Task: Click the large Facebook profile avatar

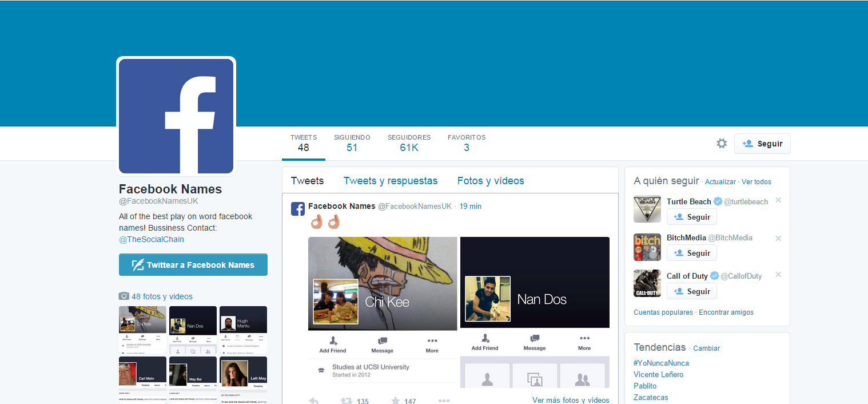Action: (176, 116)
